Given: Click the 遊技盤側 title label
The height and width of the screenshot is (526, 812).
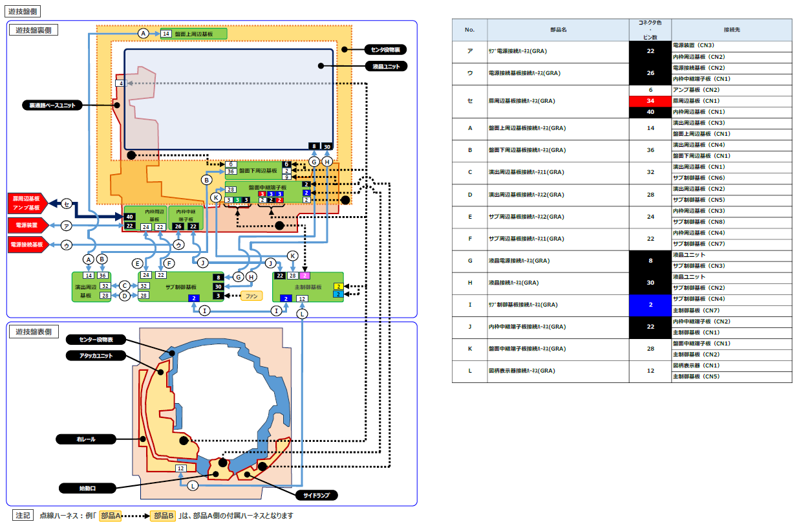Looking at the screenshot, I should click(x=22, y=12).
